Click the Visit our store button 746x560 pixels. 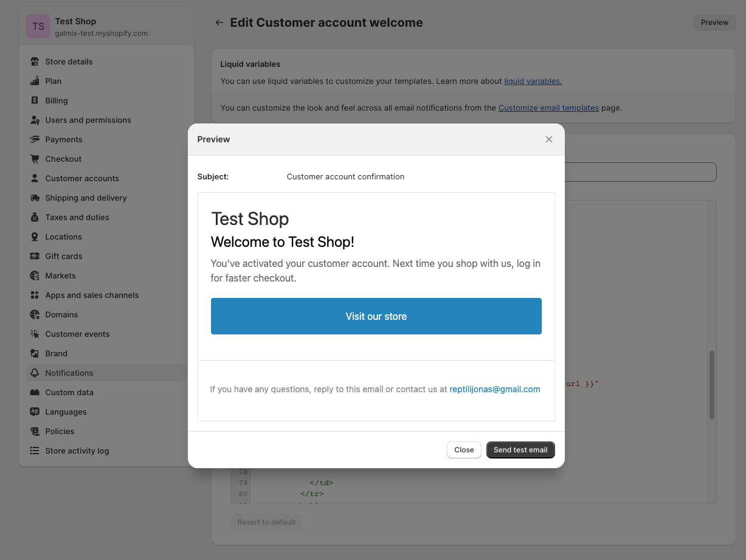376,316
